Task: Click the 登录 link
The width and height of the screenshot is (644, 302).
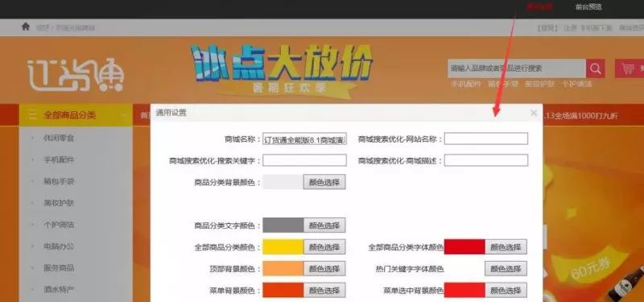Action: [548, 28]
